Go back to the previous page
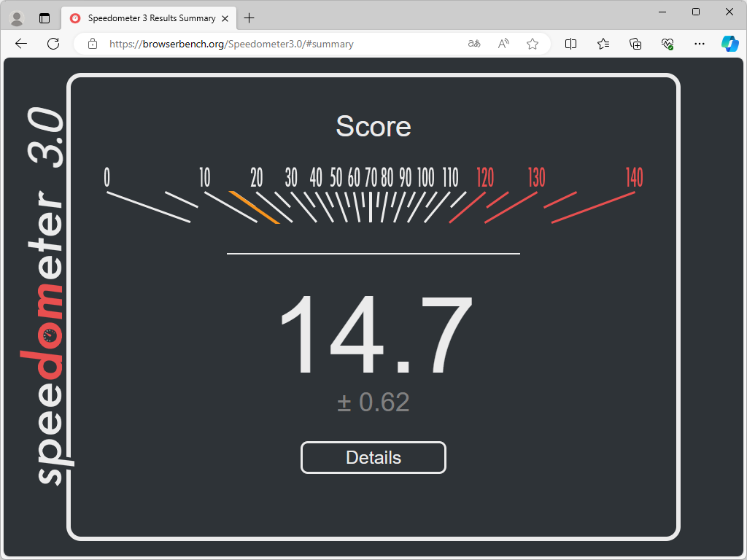This screenshot has width=747, height=560. tap(20, 44)
